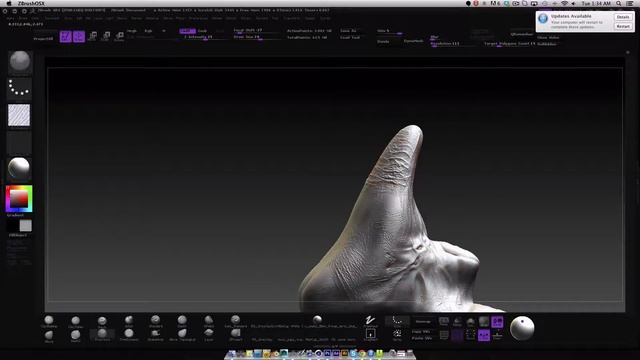The image size is (640, 360).
Task: Click the Divide button
Action: (383, 41)
